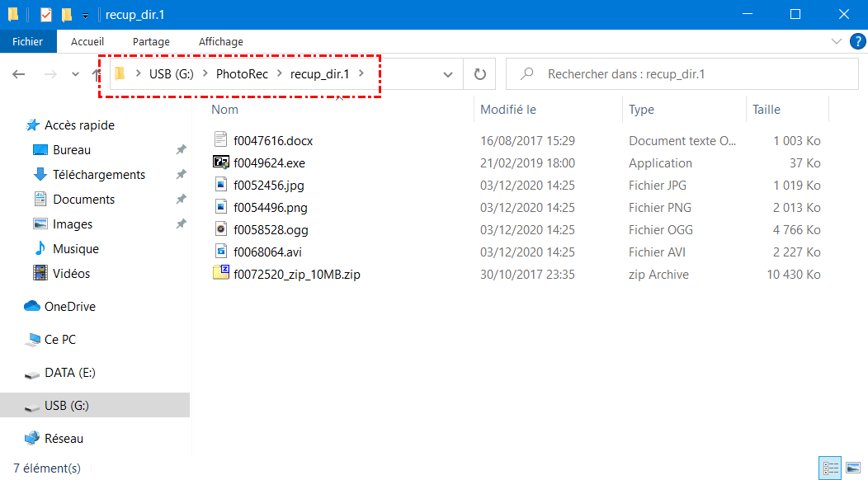Click the Back navigation arrow
The height and width of the screenshot is (480, 868).
pos(19,74)
